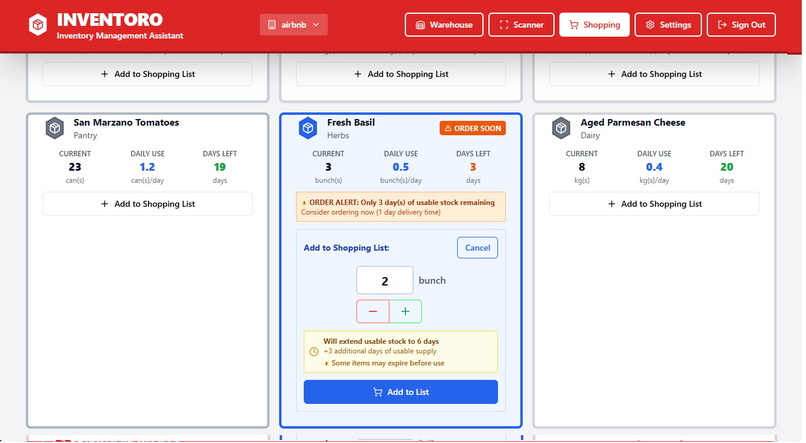Click the bookmark icon beside airbnb

tap(272, 25)
